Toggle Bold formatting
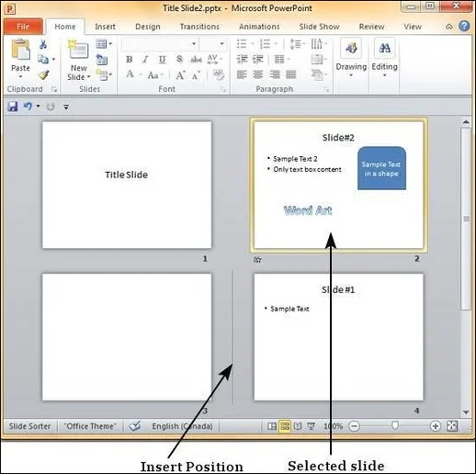This screenshot has height=474, width=476. click(130, 59)
